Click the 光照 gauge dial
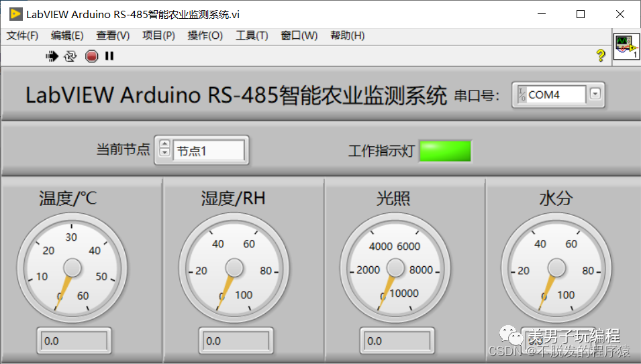Viewport: 641px width, 364px height. pyautogui.click(x=395, y=269)
